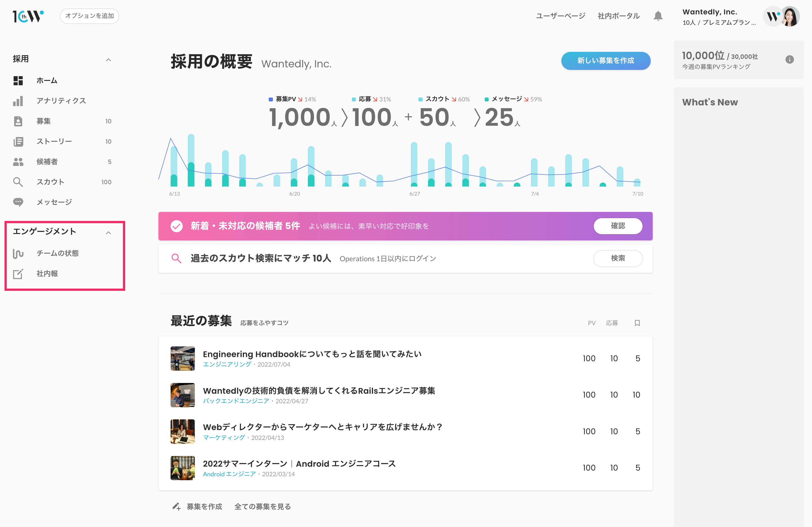The image size is (812, 527).
Task: Toggle the 応募 legend swatch
Action: (x=354, y=99)
